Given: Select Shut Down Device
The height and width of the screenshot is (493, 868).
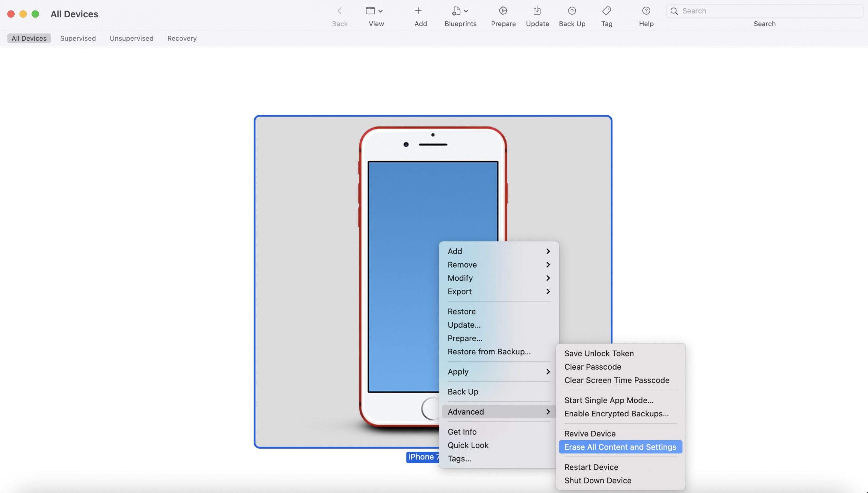Looking at the screenshot, I should 620,480.
